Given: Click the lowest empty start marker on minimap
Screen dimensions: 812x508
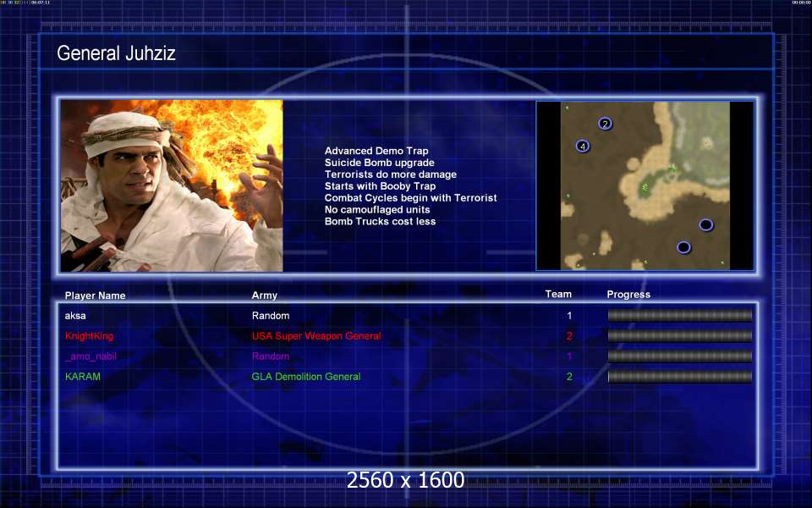Looking at the screenshot, I should tap(683, 247).
